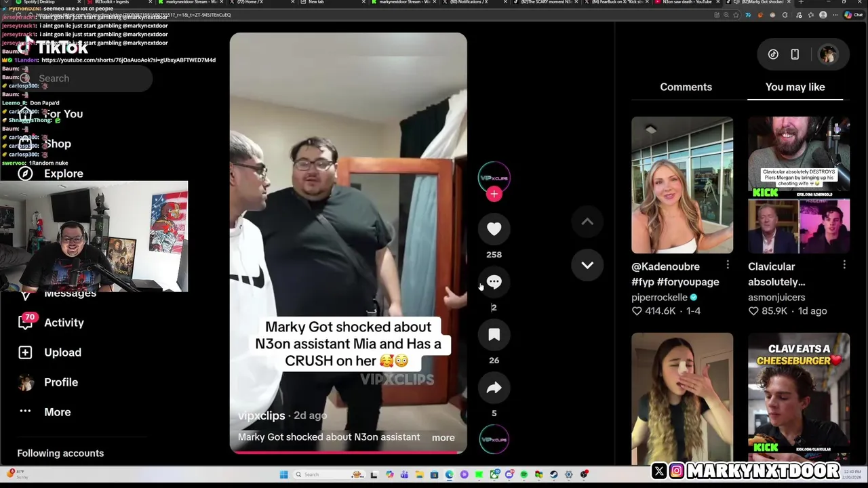Click Activity inbox icon with 70 badge

26,321
